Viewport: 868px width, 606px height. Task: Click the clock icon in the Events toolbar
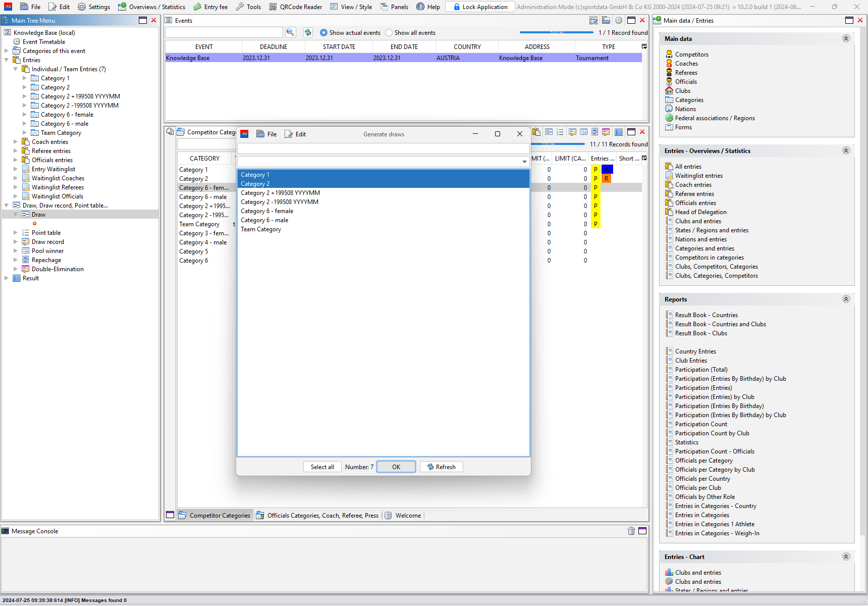click(x=619, y=20)
